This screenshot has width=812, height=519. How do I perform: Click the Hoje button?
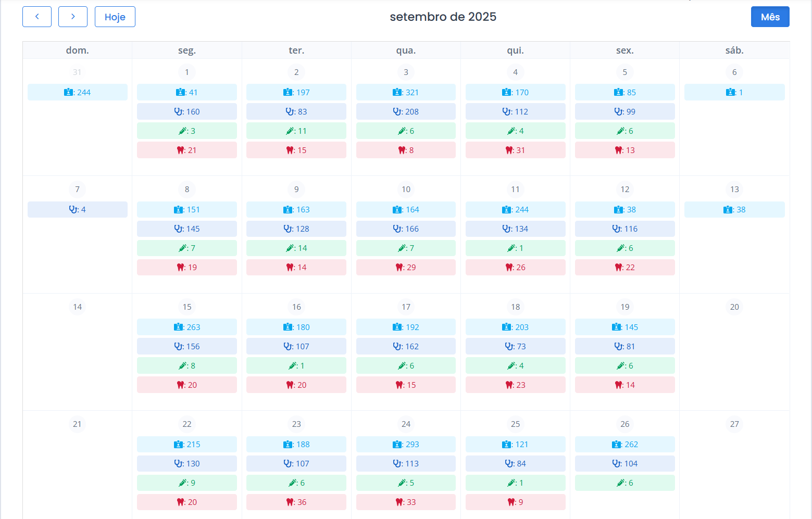tap(115, 17)
